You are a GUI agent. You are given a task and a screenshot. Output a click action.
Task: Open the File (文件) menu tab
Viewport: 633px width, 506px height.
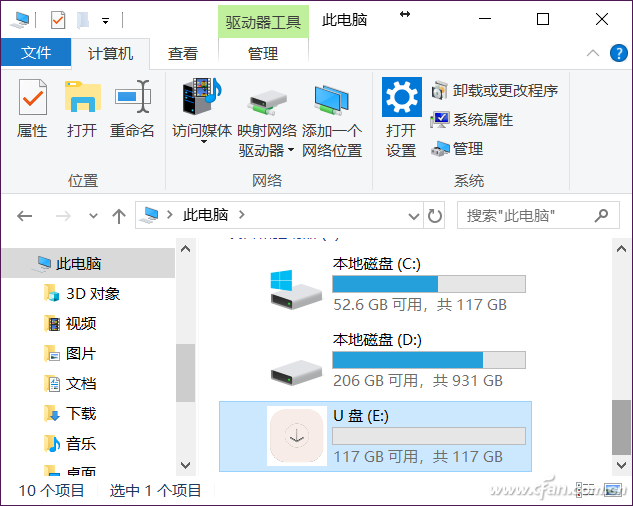point(36,52)
